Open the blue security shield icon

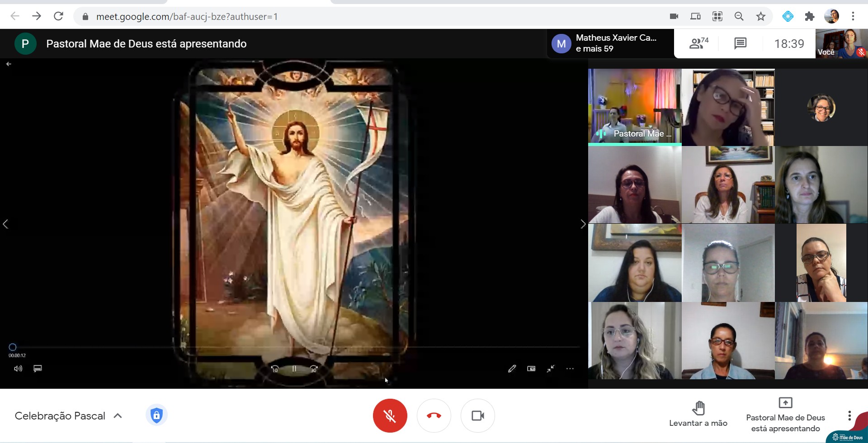156,415
